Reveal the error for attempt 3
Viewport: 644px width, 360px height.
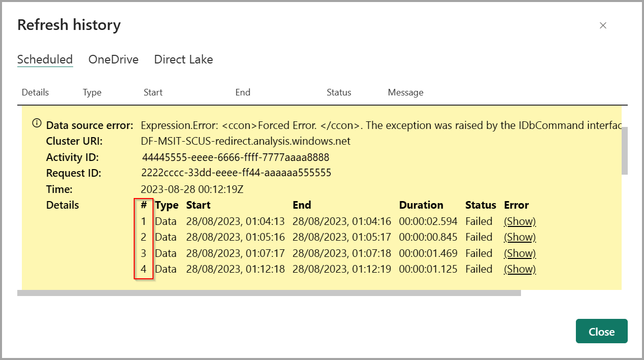pyautogui.click(x=519, y=253)
